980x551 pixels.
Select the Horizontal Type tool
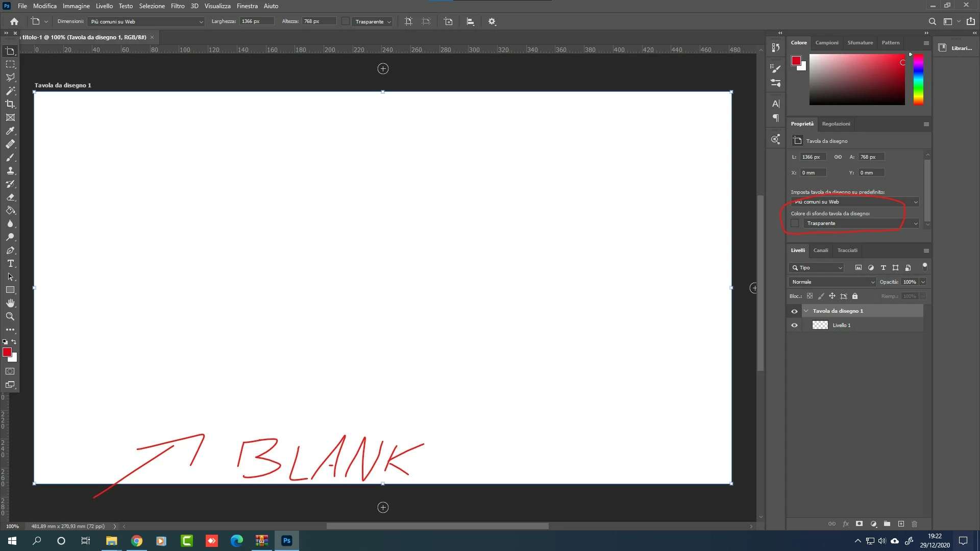click(10, 264)
